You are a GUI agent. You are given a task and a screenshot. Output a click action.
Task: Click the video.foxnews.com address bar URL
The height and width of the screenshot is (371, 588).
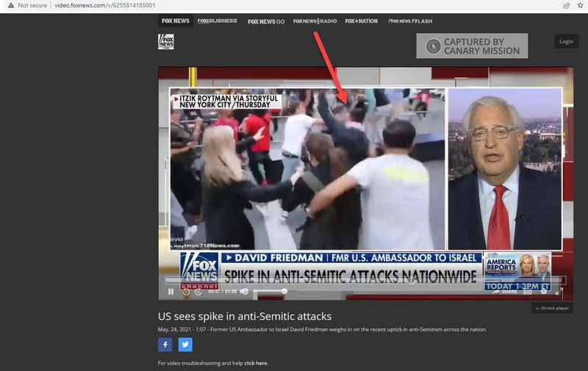coord(104,5)
